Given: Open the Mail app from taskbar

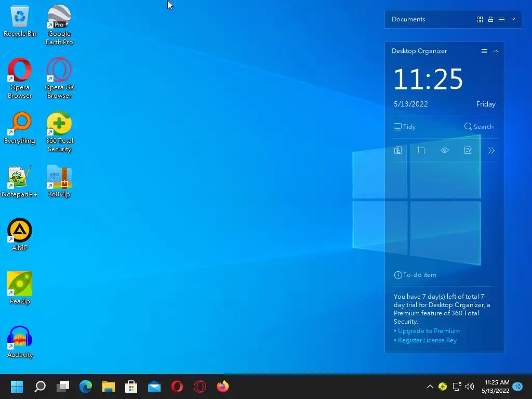Looking at the screenshot, I should [154, 387].
